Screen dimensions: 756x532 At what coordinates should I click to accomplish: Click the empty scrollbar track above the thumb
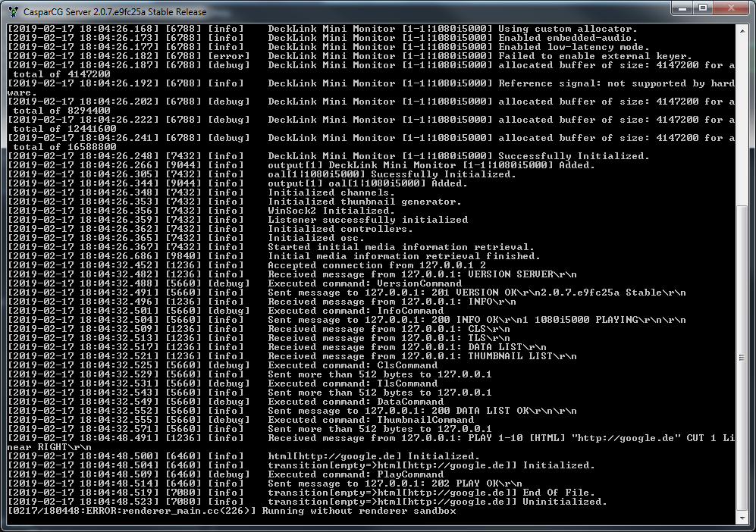click(x=742, y=120)
